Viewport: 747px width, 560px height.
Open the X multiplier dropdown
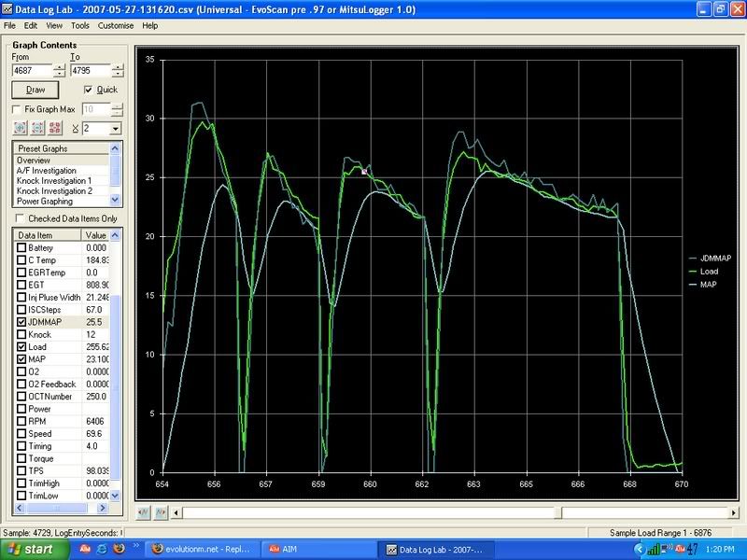[116, 128]
